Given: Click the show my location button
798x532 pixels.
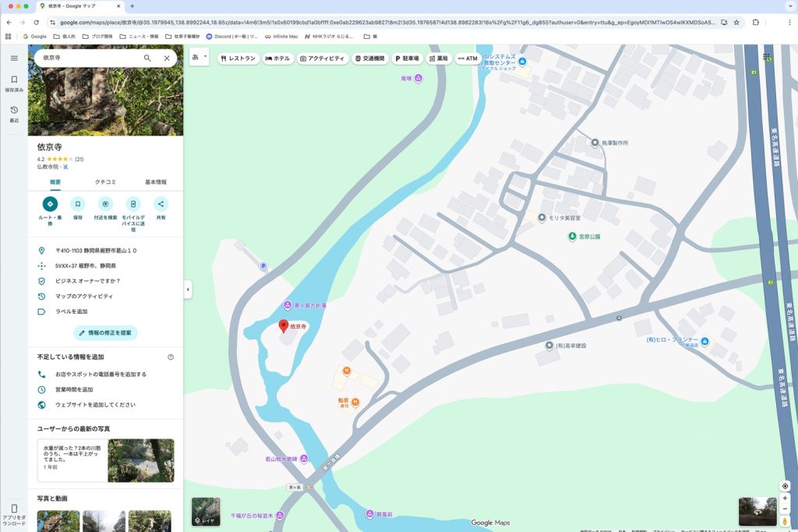Looking at the screenshot, I should pos(785,486).
